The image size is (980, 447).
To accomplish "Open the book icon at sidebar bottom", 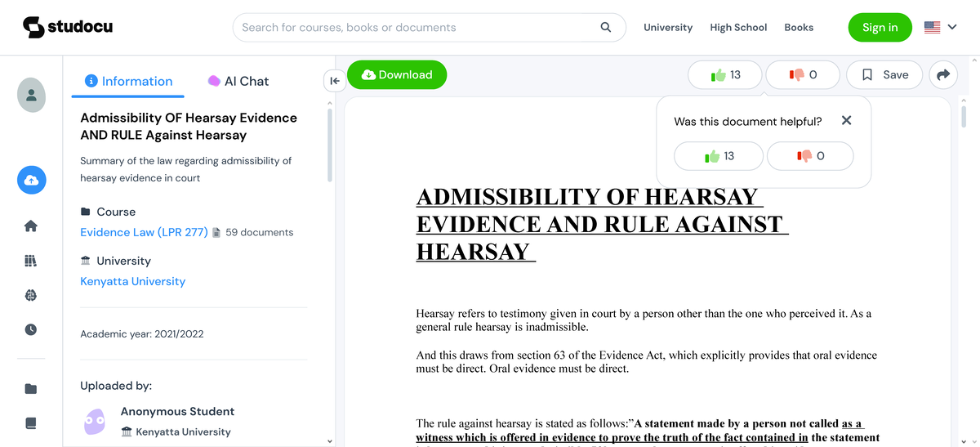I will [31, 423].
